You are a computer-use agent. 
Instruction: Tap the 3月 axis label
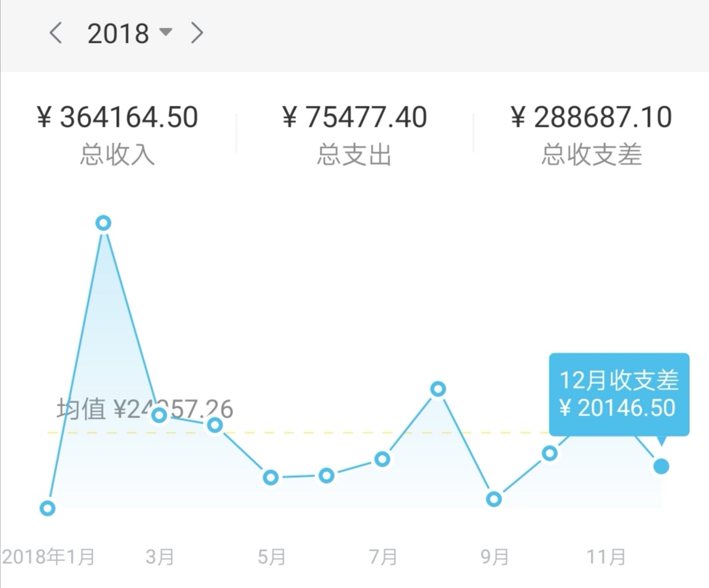tap(160, 556)
